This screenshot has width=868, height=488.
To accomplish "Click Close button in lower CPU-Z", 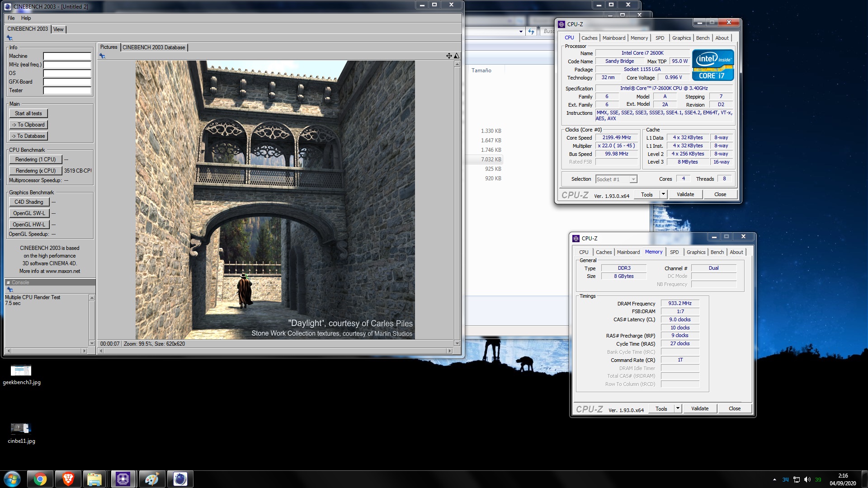I will pos(735,408).
